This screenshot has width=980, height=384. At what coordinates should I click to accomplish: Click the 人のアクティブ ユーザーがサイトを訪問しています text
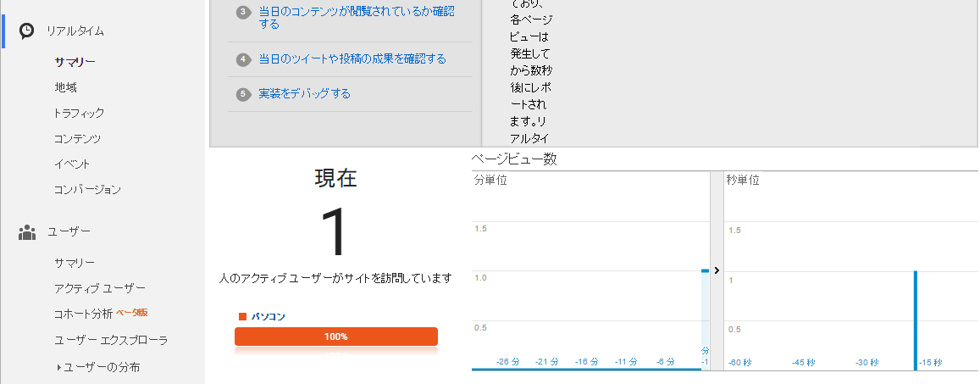335,279
